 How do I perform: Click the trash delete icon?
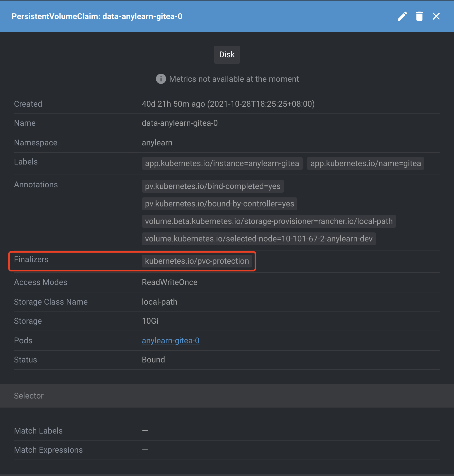419,16
